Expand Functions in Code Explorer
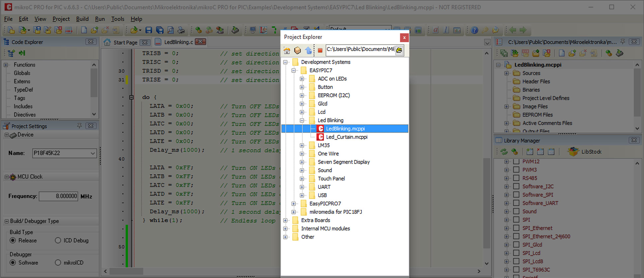644x278 pixels. [x=6, y=65]
